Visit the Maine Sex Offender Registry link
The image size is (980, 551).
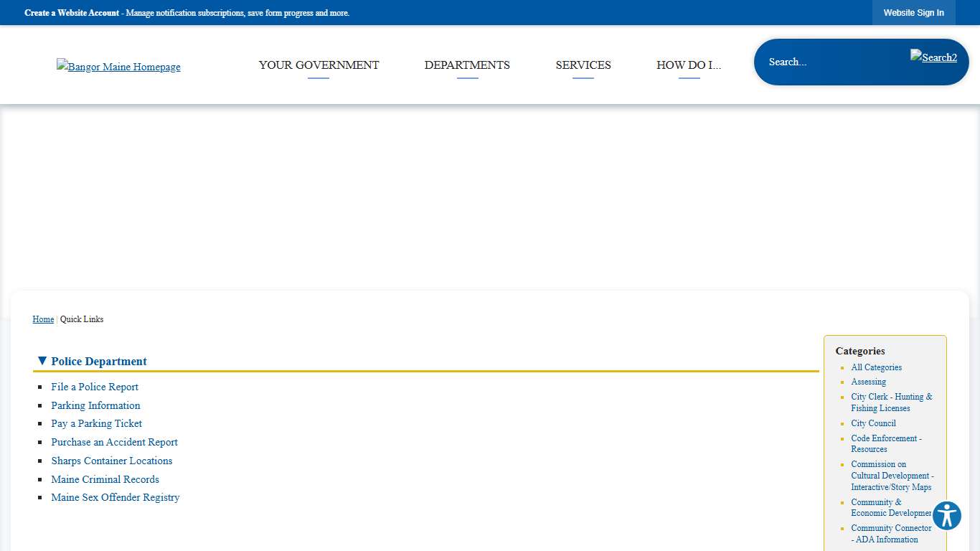(115, 497)
